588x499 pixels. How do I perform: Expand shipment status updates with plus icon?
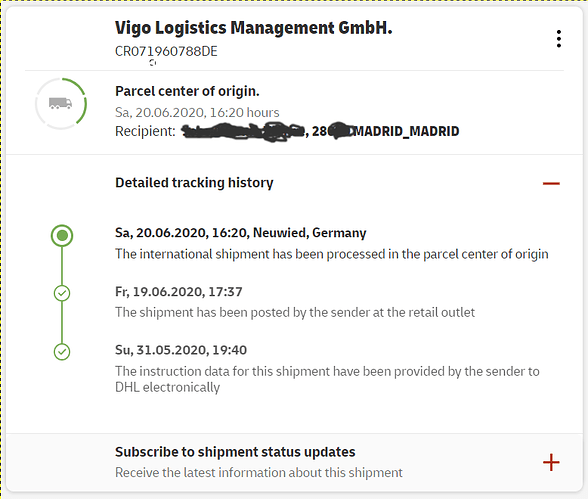click(x=551, y=462)
